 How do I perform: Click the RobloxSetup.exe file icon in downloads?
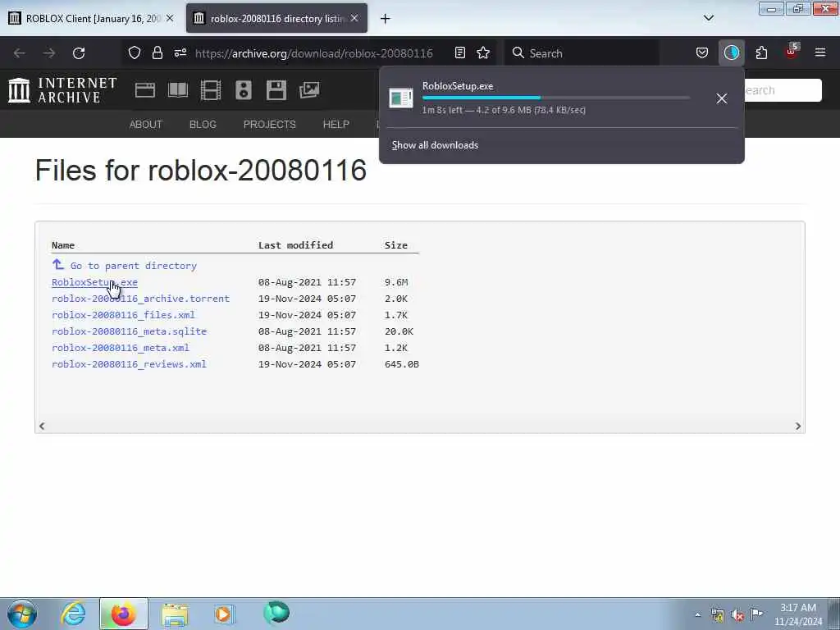point(400,98)
